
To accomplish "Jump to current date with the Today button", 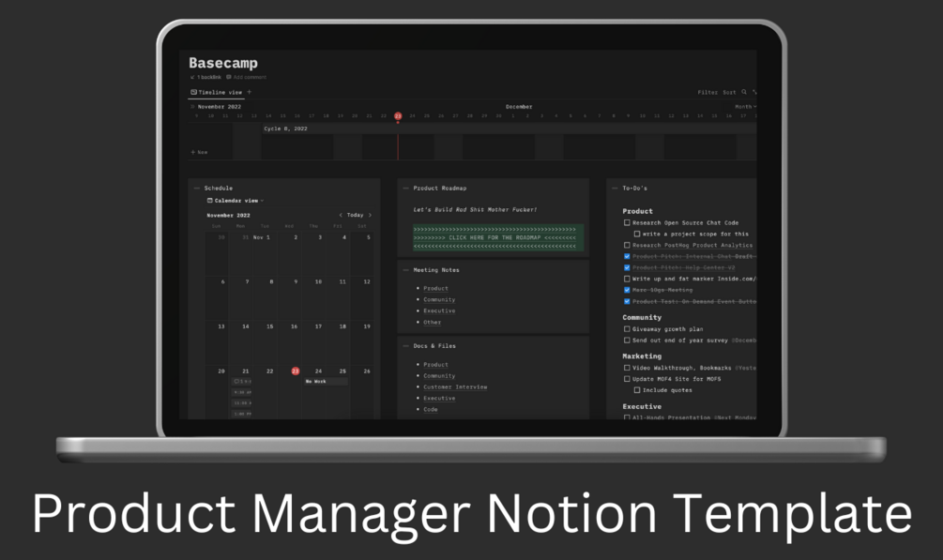I will [x=354, y=215].
